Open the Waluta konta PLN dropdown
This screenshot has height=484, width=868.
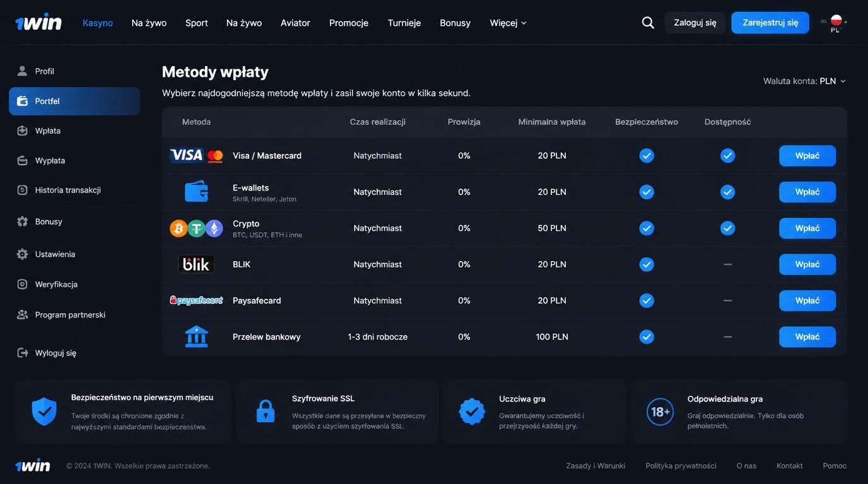804,81
